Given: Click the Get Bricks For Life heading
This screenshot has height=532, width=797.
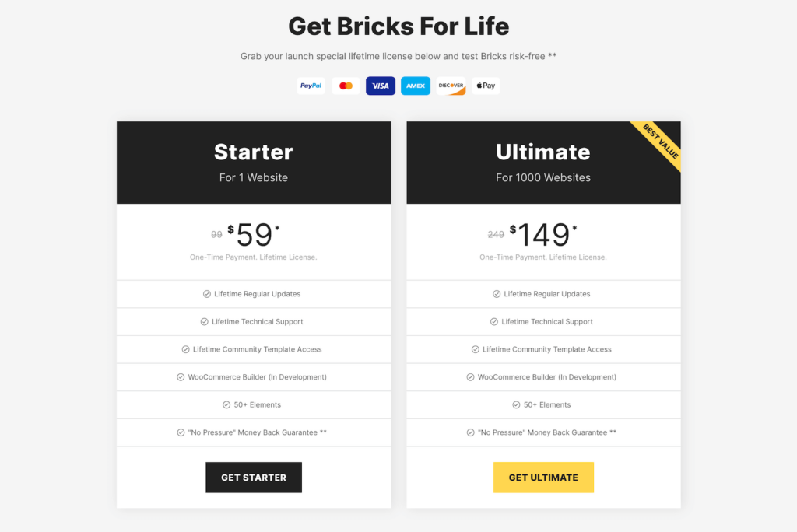Looking at the screenshot, I should tap(398, 26).
